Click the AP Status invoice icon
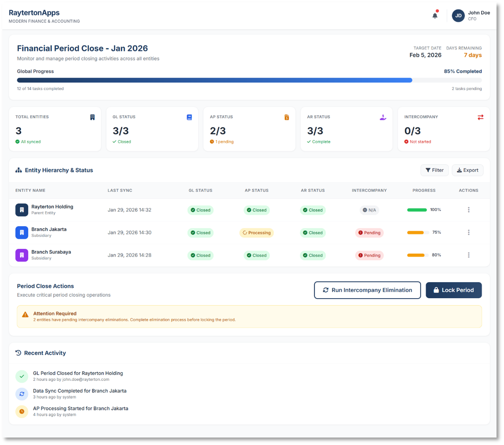Viewport: 504px width, 445px height. tap(287, 117)
